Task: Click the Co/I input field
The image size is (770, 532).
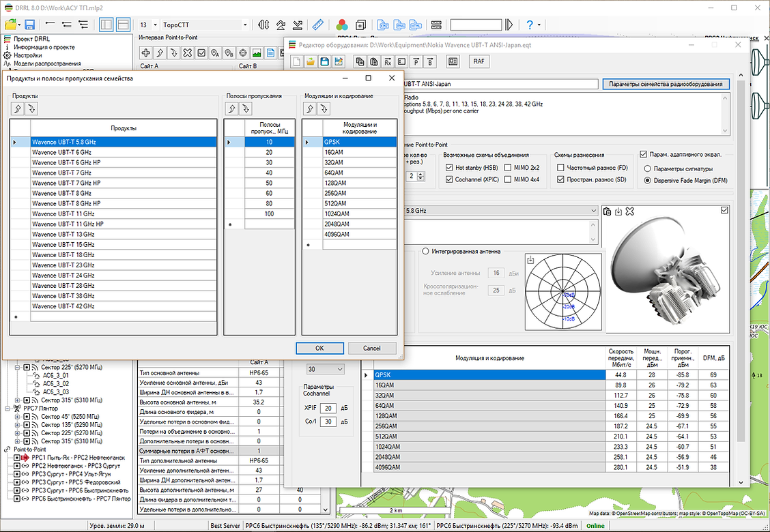Action: point(328,422)
